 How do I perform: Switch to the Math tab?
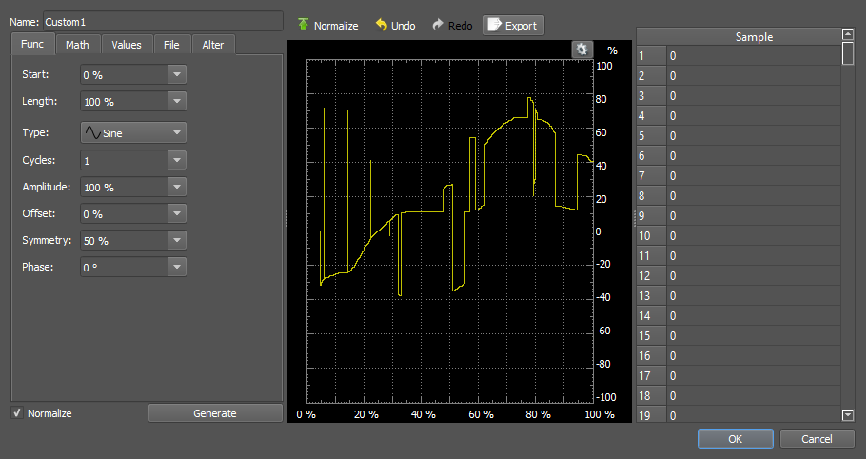[77, 45]
